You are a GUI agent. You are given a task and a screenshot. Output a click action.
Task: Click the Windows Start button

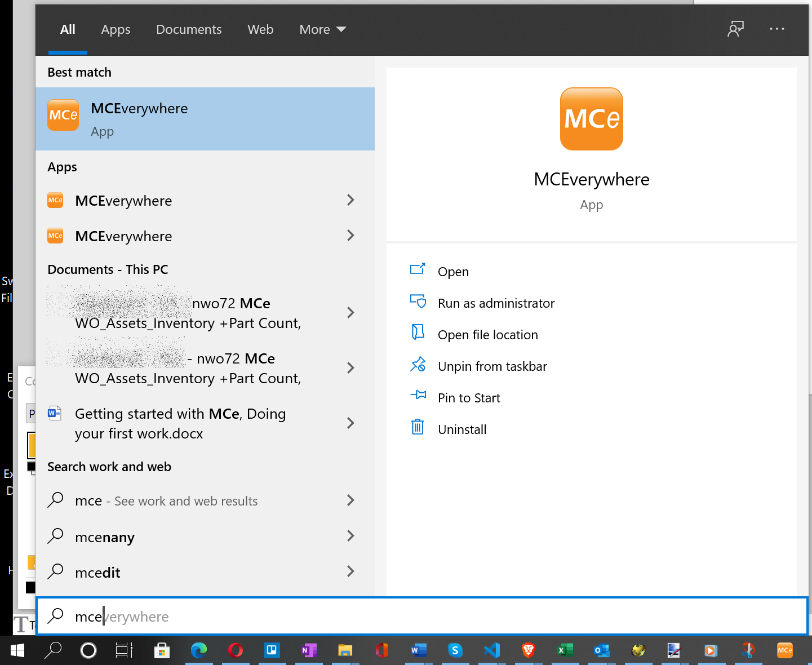[17, 651]
